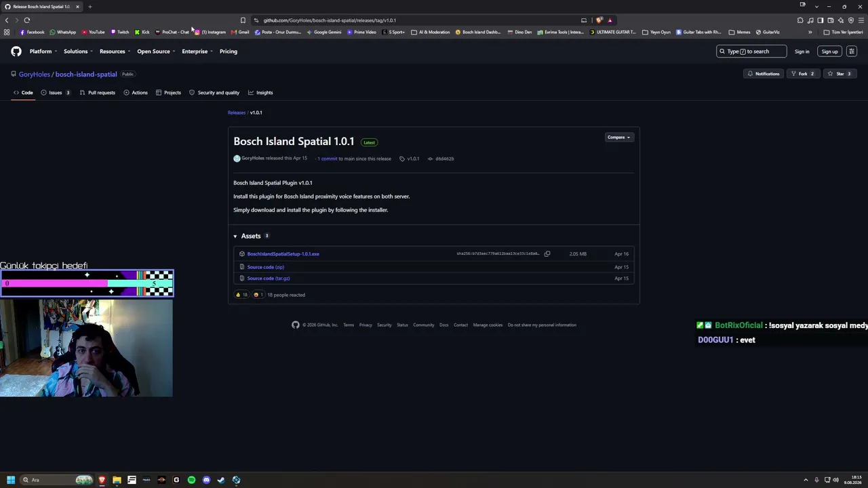Focus the GitHub search field
The width and height of the screenshot is (868, 488).
[751, 52]
